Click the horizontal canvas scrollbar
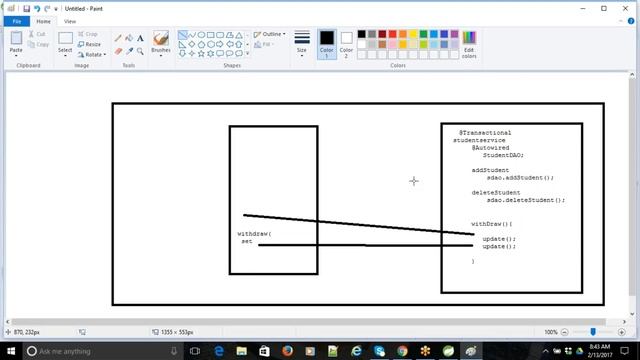Viewport: 640px width, 360px height. point(309,322)
